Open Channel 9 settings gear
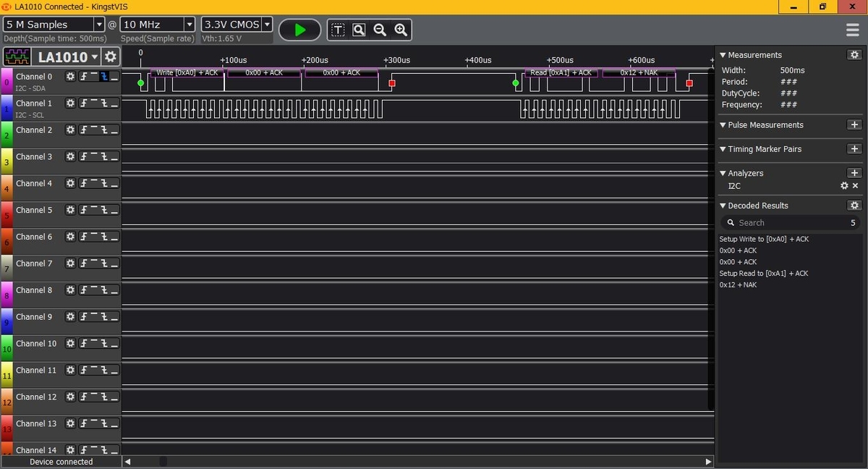Viewport: 868px width, 469px height. [x=70, y=316]
